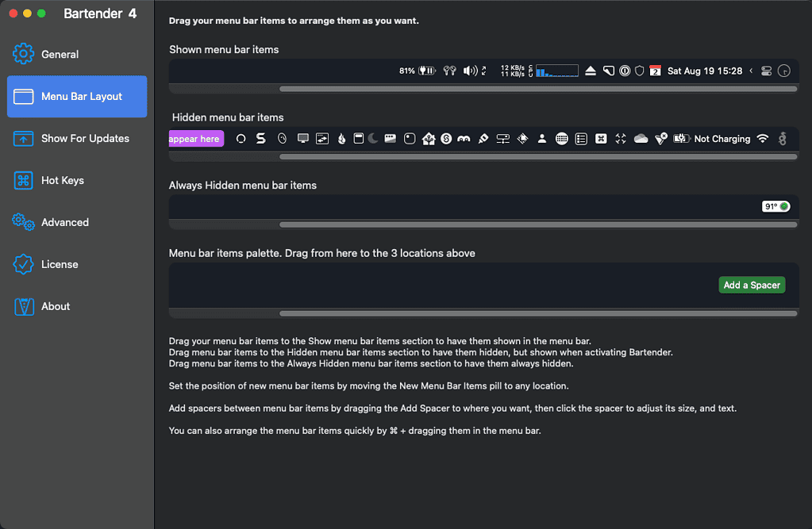Open the General settings tab
This screenshot has height=529, width=812.
tap(77, 55)
